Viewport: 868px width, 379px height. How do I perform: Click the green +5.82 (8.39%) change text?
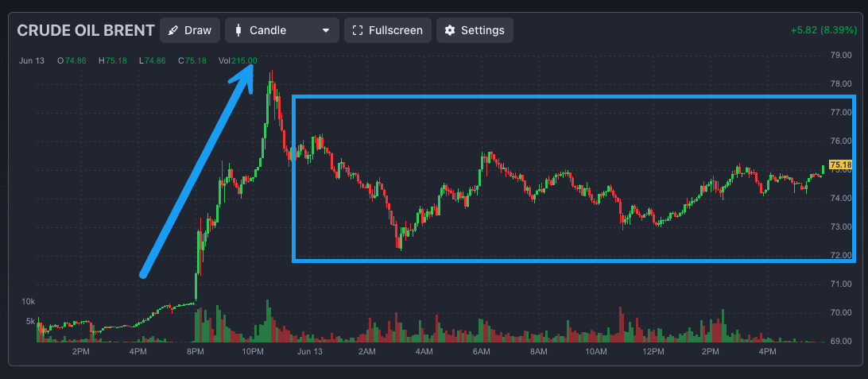pos(824,30)
